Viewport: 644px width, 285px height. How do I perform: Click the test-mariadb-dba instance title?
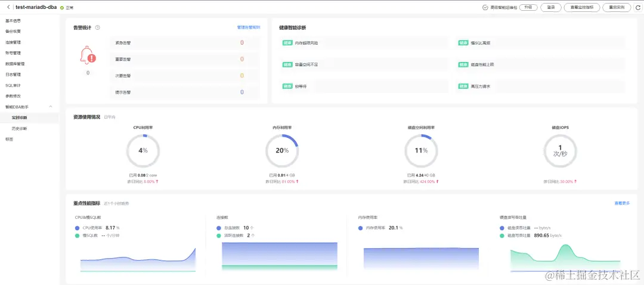tap(36, 7)
